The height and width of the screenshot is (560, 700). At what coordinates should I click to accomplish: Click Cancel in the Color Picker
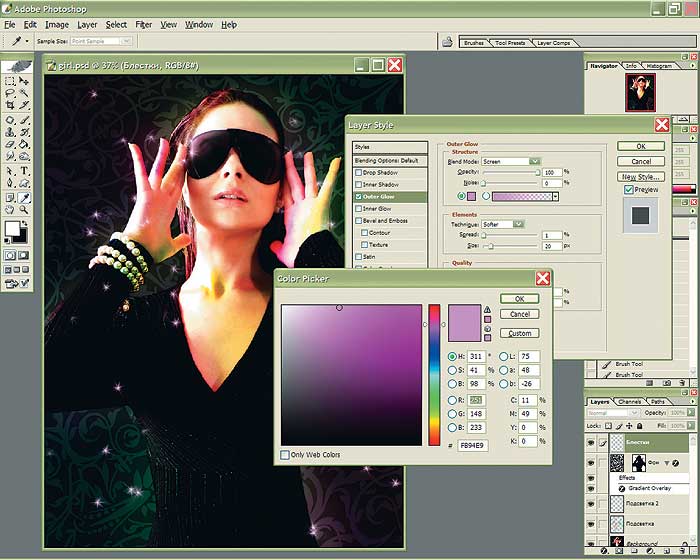click(x=519, y=314)
